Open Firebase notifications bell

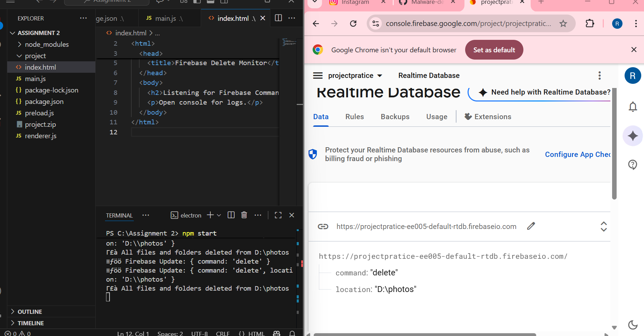tap(633, 107)
